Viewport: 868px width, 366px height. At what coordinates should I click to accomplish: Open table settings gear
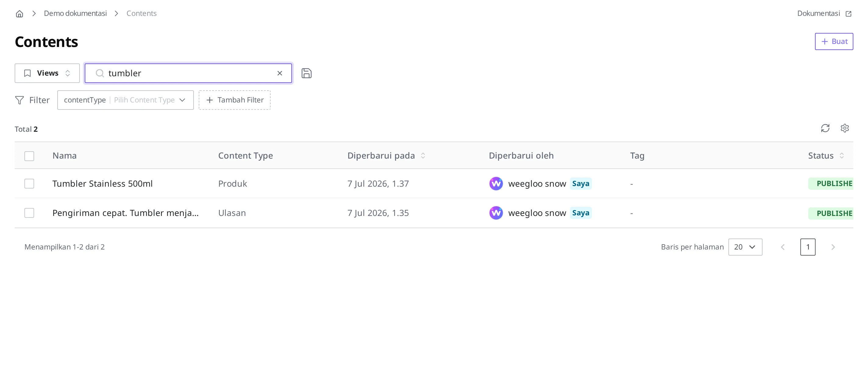pyautogui.click(x=845, y=128)
